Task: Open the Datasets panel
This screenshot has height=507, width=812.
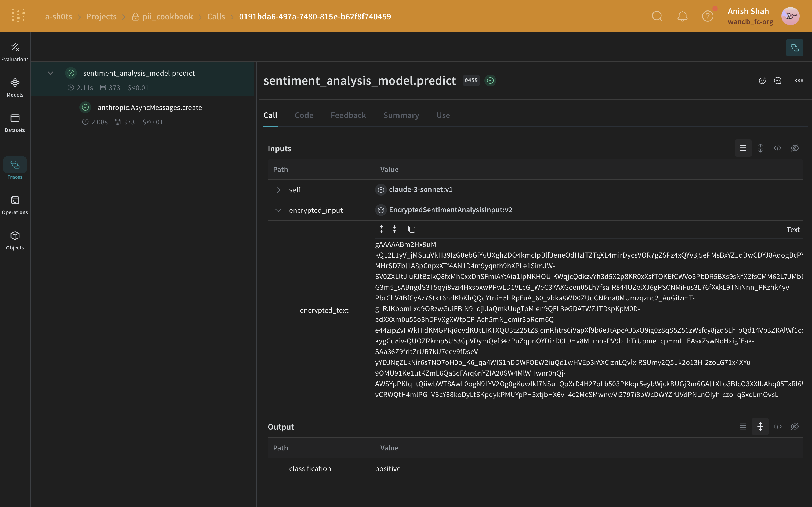Action: (x=15, y=122)
